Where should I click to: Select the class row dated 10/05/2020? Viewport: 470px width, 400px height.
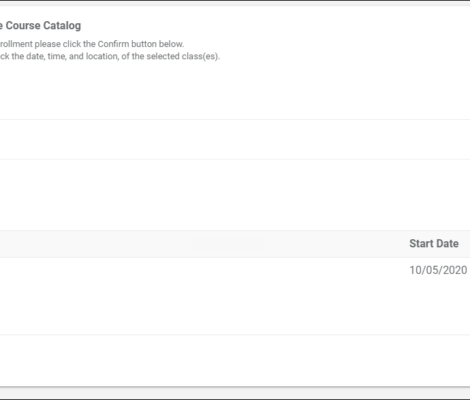pos(235,296)
